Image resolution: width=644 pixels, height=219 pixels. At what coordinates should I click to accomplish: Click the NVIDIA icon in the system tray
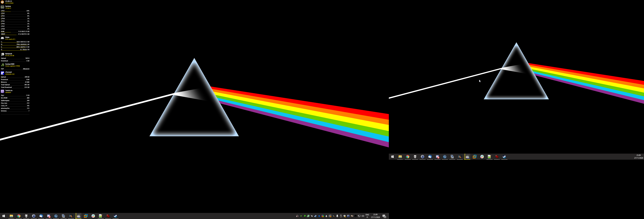tap(301, 216)
